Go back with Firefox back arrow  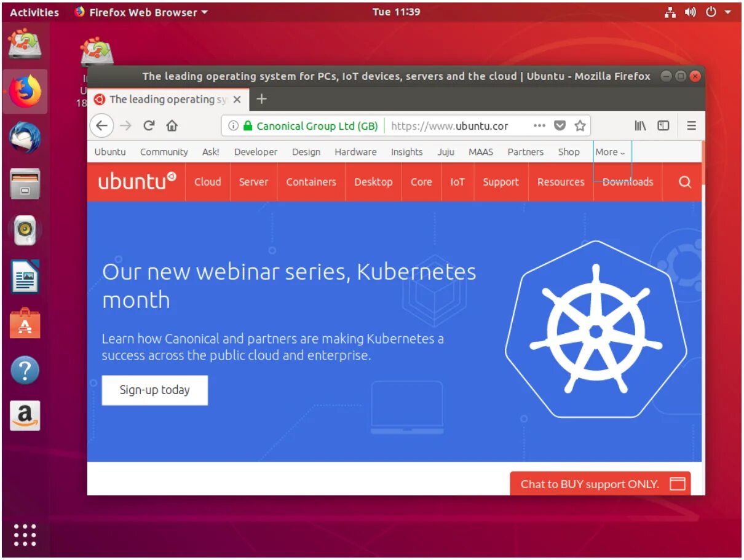click(x=102, y=126)
